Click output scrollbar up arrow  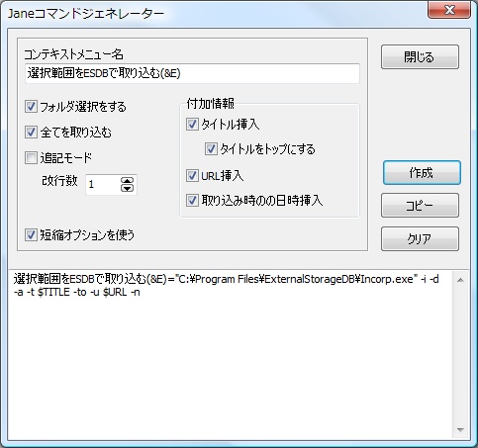[x=460, y=280]
